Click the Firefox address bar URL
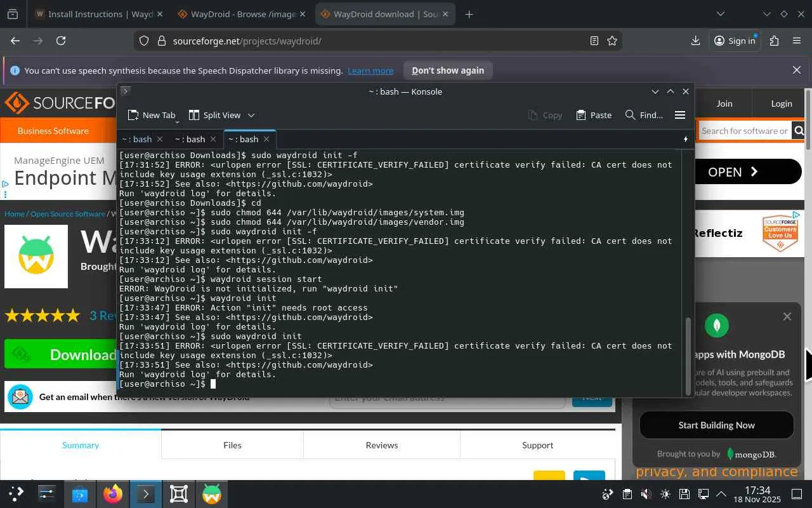The height and width of the screenshot is (508, 812). (247, 41)
